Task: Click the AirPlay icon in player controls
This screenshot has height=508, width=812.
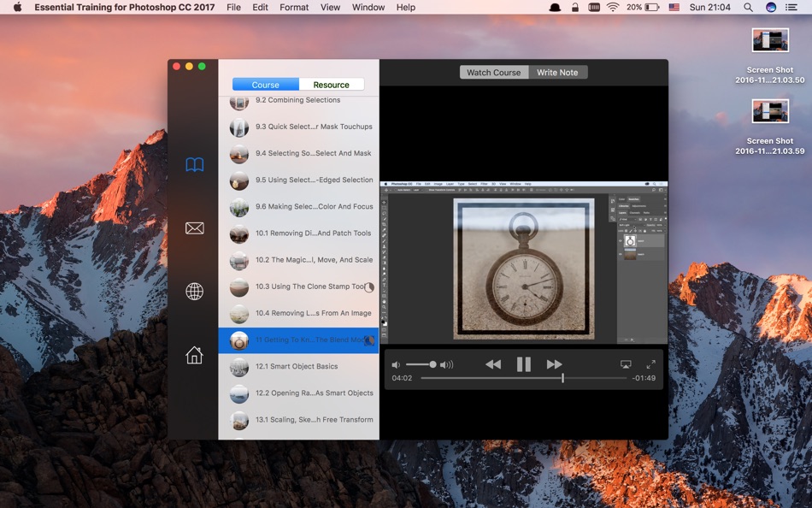Action: tap(626, 364)
